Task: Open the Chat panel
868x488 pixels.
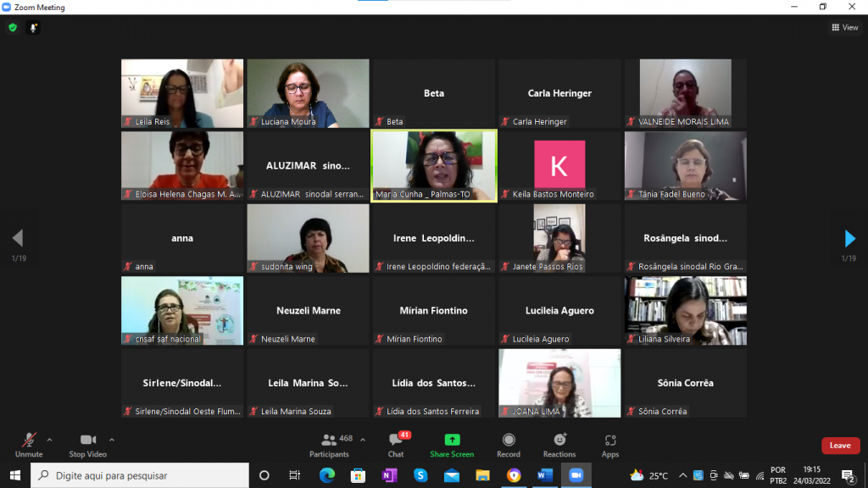Action: tap(396, 444)
